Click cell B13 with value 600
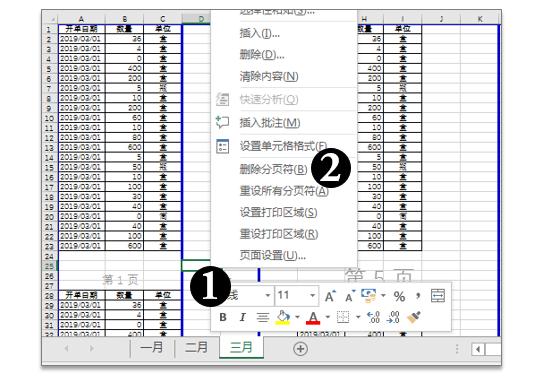Screen dimensions: 541x376 [x=125, y=147]
